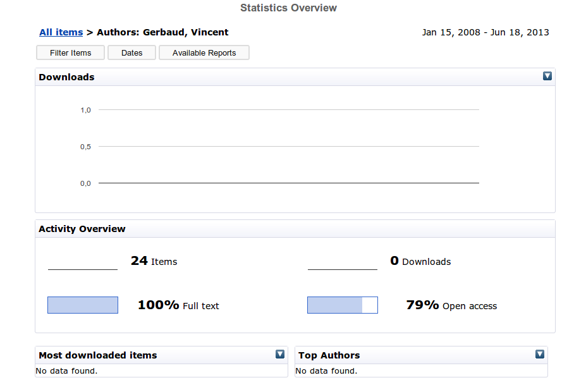The height and width of the screenshot is (392, 574).
Task: Open the Dates button
Action: (131, 52)
